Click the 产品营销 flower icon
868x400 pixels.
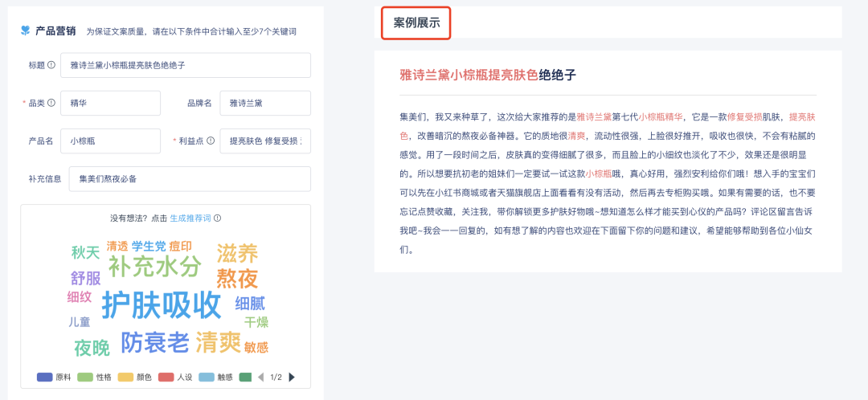tap(25, 31)
